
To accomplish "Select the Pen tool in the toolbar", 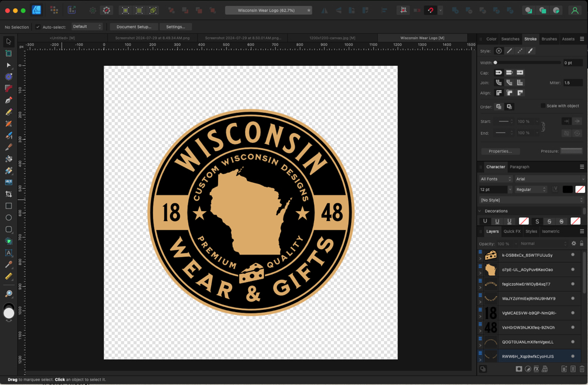I will (x=9, y=101).
